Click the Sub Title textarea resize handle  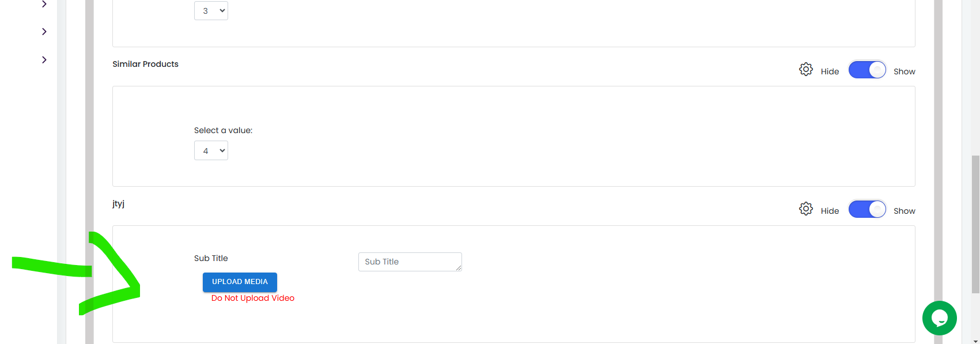tap(459, 268)
